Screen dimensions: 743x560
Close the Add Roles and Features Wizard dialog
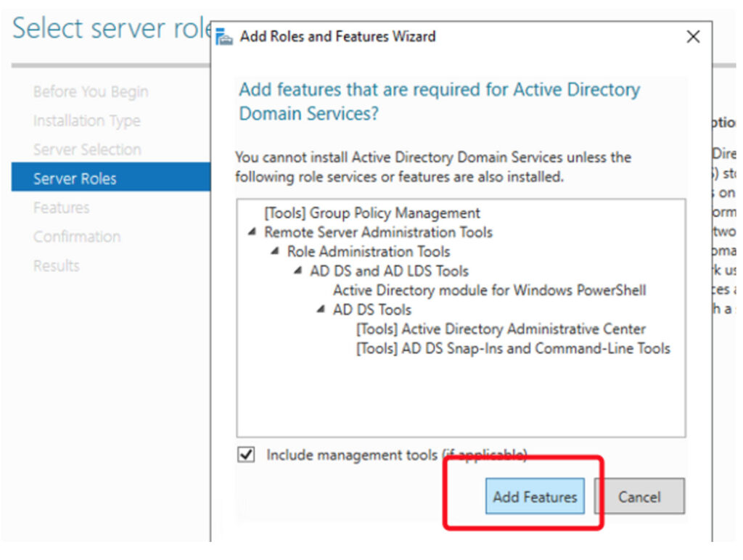coord(693,36)
